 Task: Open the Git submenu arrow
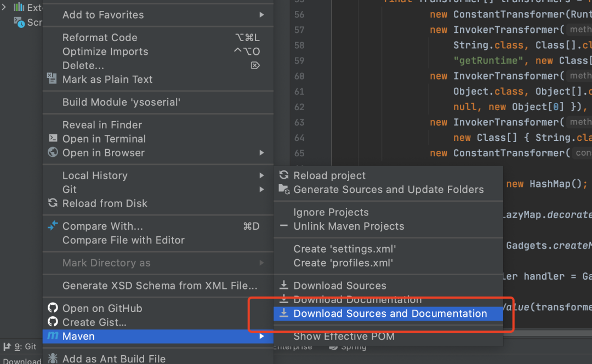point(261,189)
